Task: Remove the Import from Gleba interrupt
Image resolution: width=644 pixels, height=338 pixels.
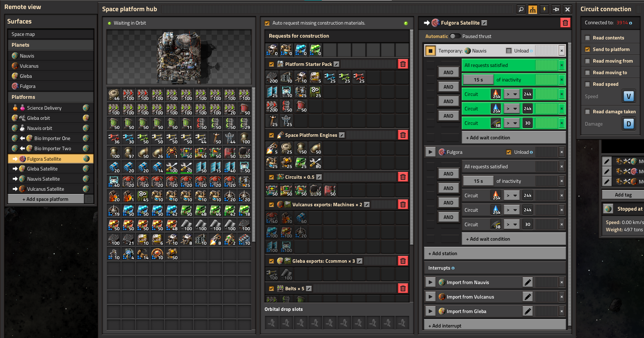Action: point(562,311)
